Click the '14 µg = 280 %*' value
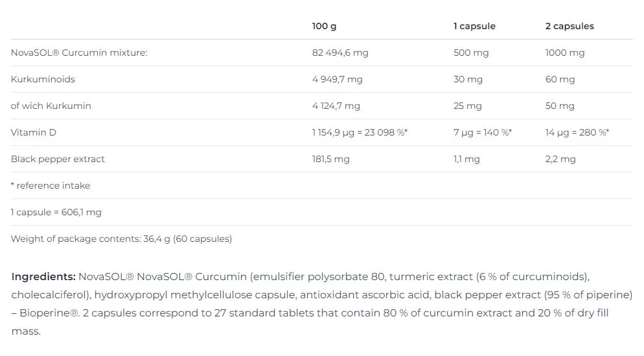The image size is (644, 356). pyautogui.click(x=577, y=132)
